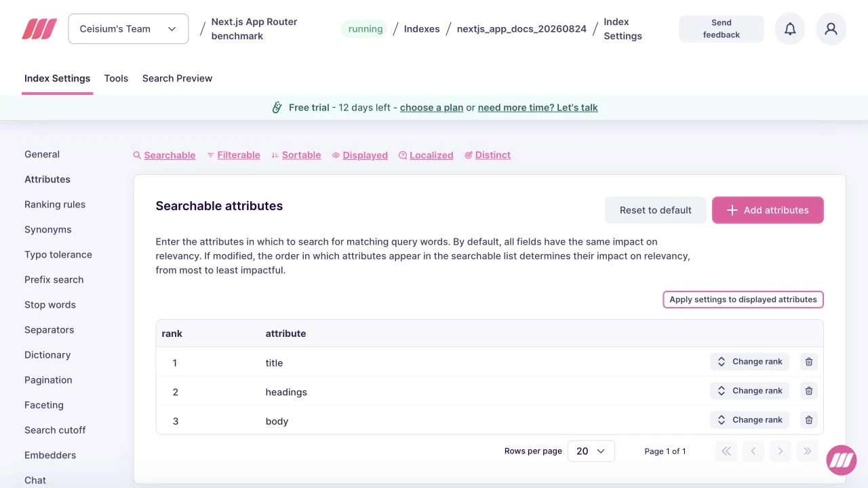Open Chat in the sidebar
Image resolution: width=868 pixels, height=488 pixels.
(35, 481)
